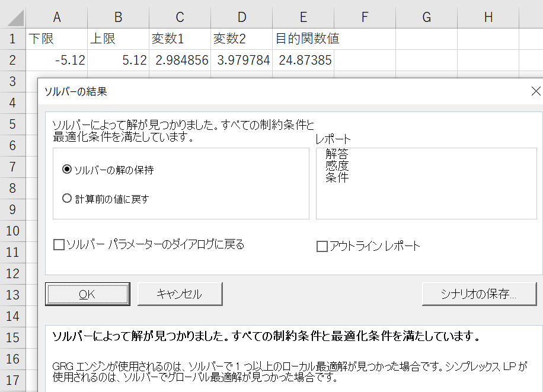Select column C header
Image resolution: width=543 pixels, height=392 pixels.
(180, 17)
